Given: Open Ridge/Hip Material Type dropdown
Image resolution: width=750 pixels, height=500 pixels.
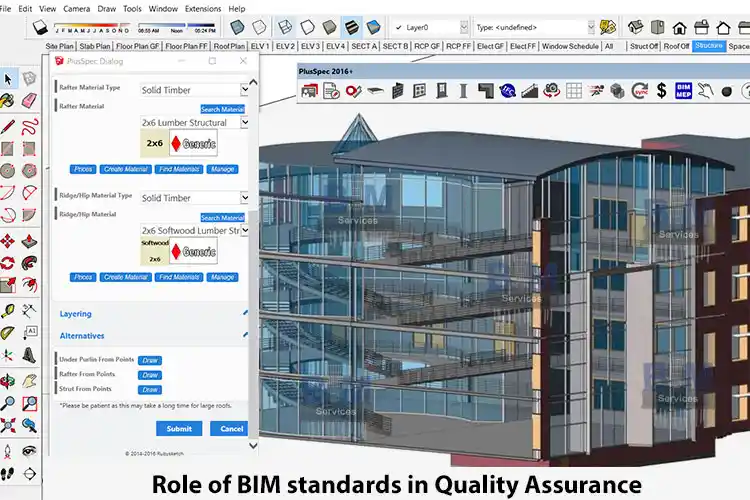Looking at the screenshot, I should coord(244,198).
